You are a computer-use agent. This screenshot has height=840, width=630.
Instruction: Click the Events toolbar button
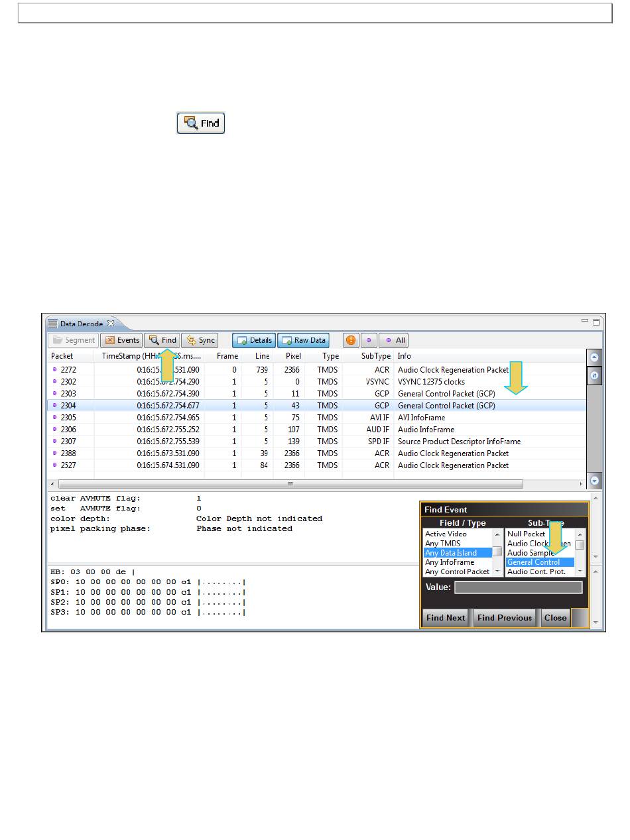tap(121, 340)
